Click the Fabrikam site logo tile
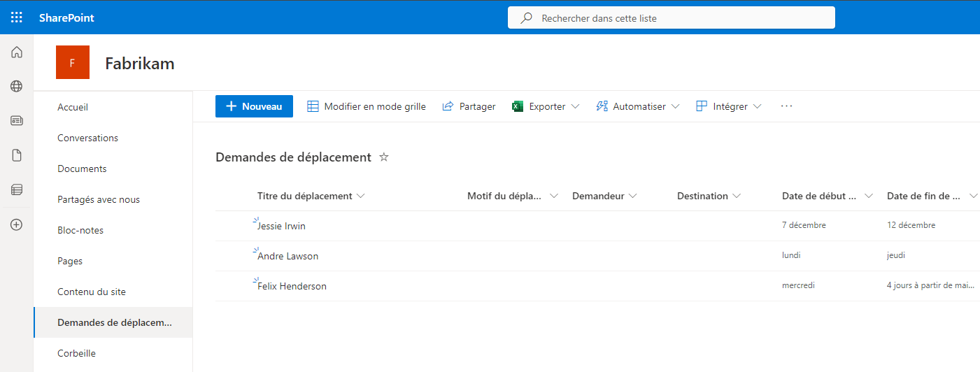 pos(73,62)
